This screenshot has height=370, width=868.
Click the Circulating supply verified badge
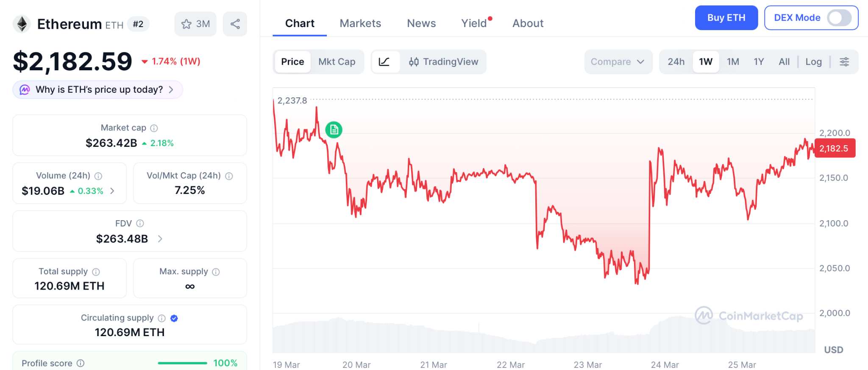tap(174, 318)
